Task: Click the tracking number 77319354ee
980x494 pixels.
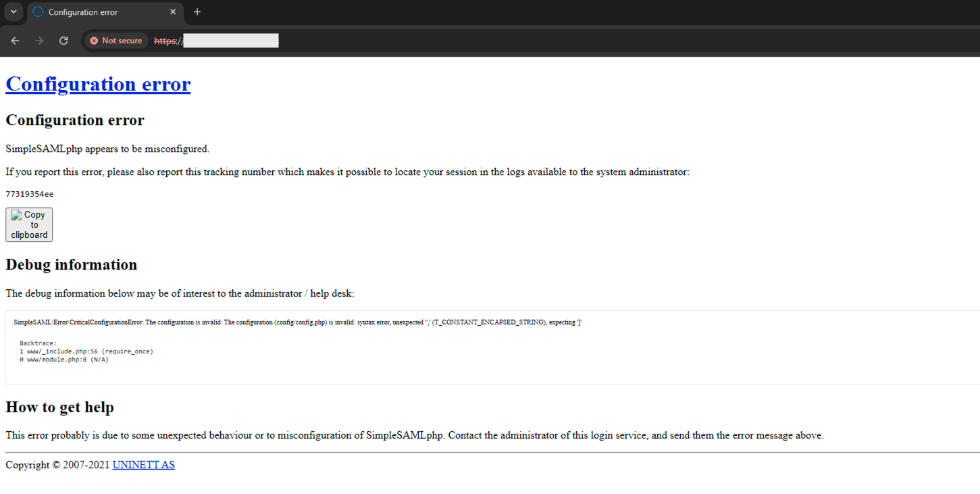Action: [x=30, y=195]
